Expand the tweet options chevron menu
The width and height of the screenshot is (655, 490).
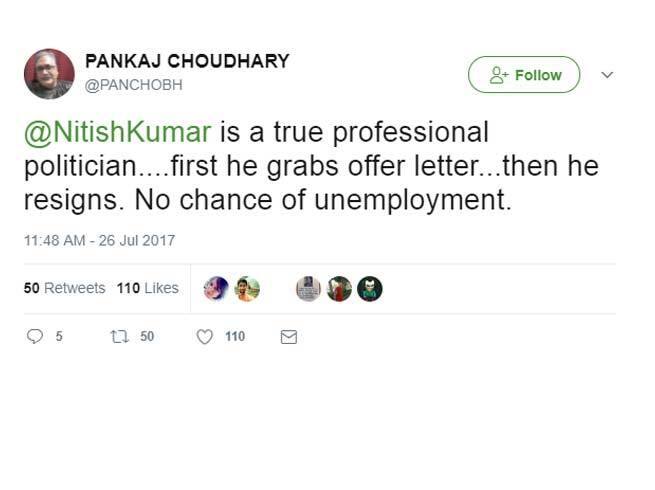tap(606, 75)
